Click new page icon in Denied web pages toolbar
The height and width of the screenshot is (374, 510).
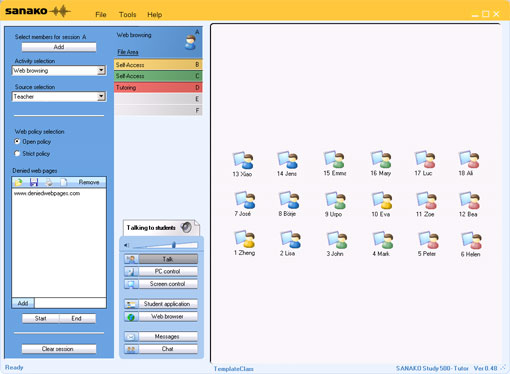click(x=64, y=182)
